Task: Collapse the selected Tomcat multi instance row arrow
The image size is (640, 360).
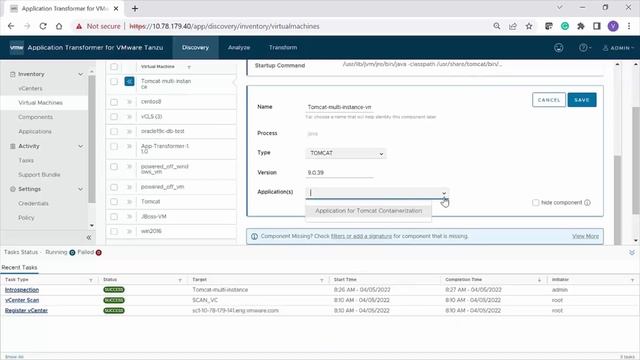Action: 129,82
